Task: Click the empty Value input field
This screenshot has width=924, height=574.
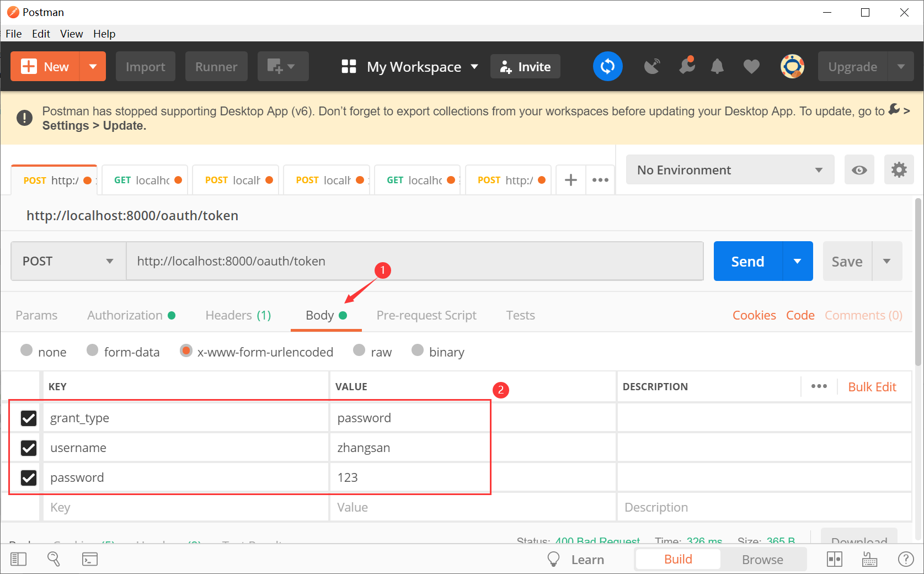Action: [x=473, y=507]
